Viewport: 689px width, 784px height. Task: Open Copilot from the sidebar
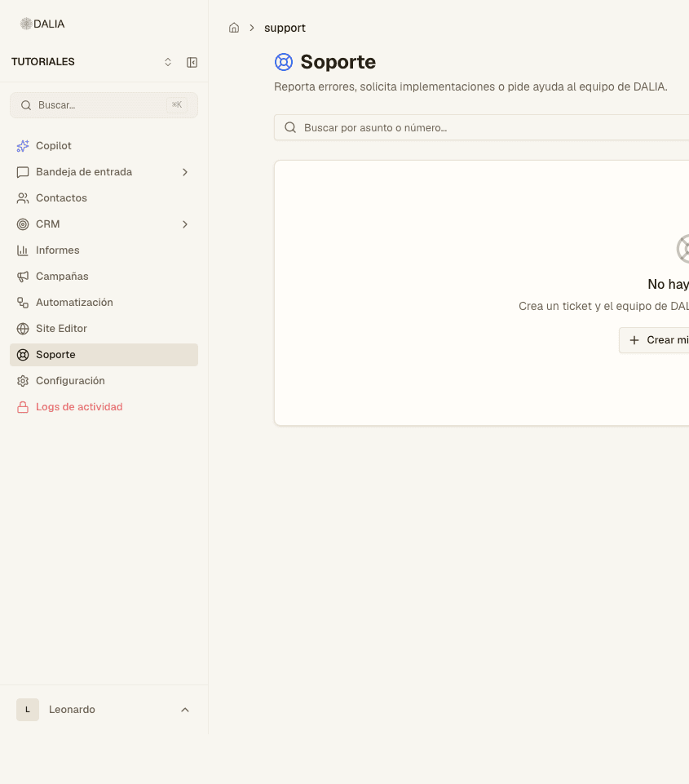(104, 145)
